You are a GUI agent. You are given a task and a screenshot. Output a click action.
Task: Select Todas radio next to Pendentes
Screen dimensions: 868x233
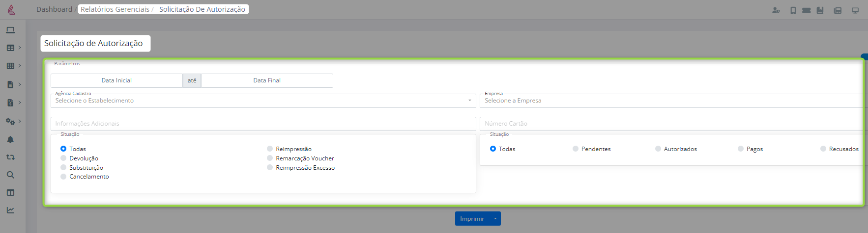point(493,149)
